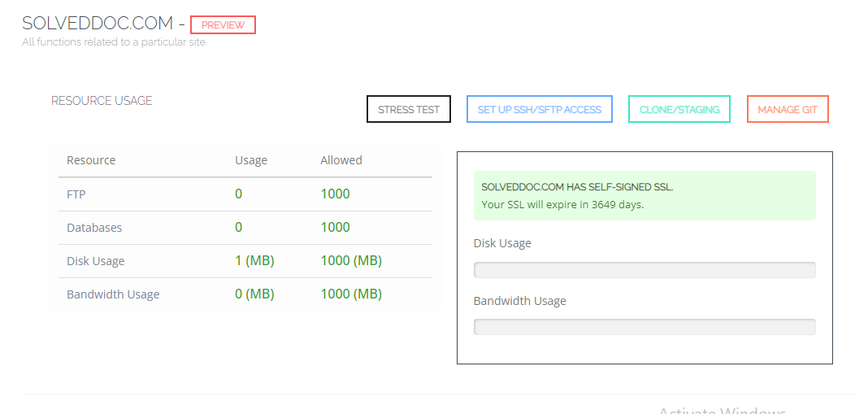Open MANAGE GIT
Image resolution: width=868 pixels, height=414 pixels.
point(788,109)
